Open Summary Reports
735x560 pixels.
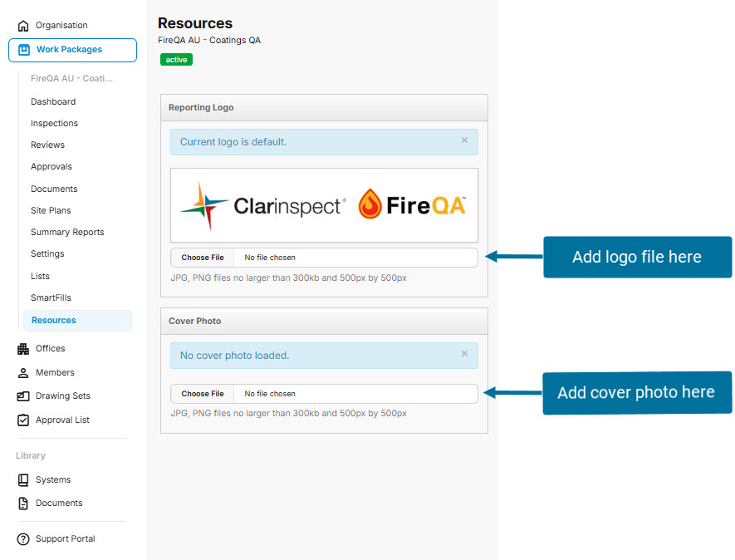pyautogui.click(x=67, y=232)
